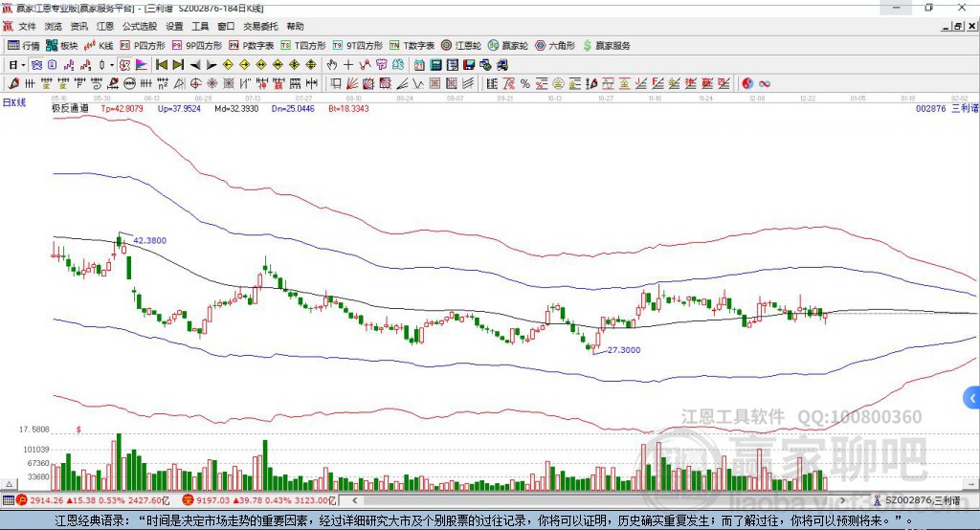Click the red-blue yin-yang icon
The width and height of the screenshot is (980, 530).
coord(747,84)
